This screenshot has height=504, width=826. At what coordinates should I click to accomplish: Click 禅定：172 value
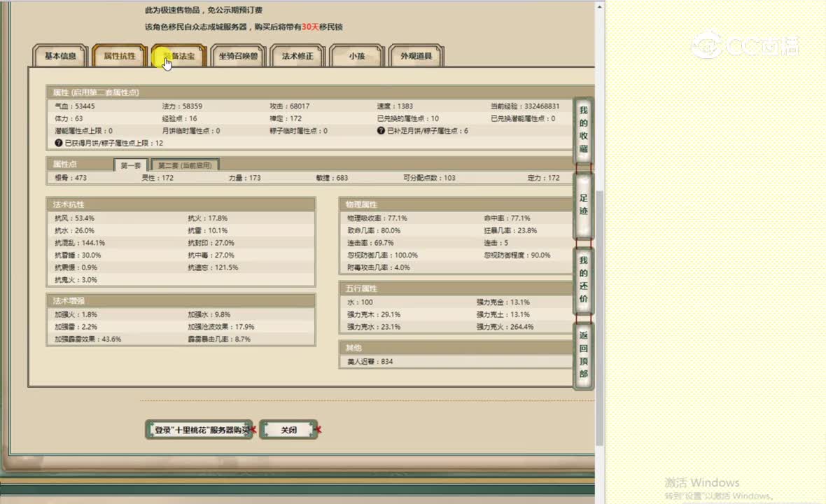tap(286, 118)
